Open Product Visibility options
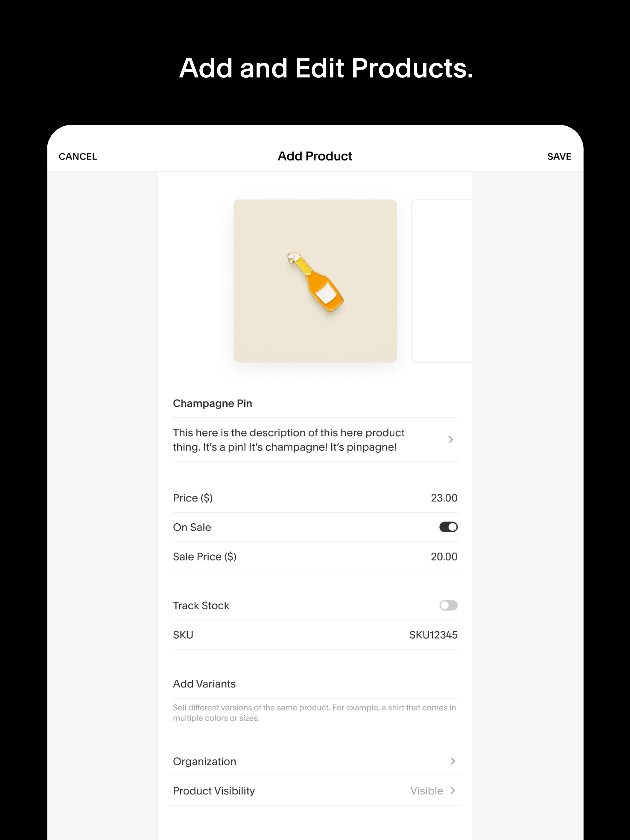Viewport: 630px width, 840px height. pyautogui.click(x=214, y=790)
